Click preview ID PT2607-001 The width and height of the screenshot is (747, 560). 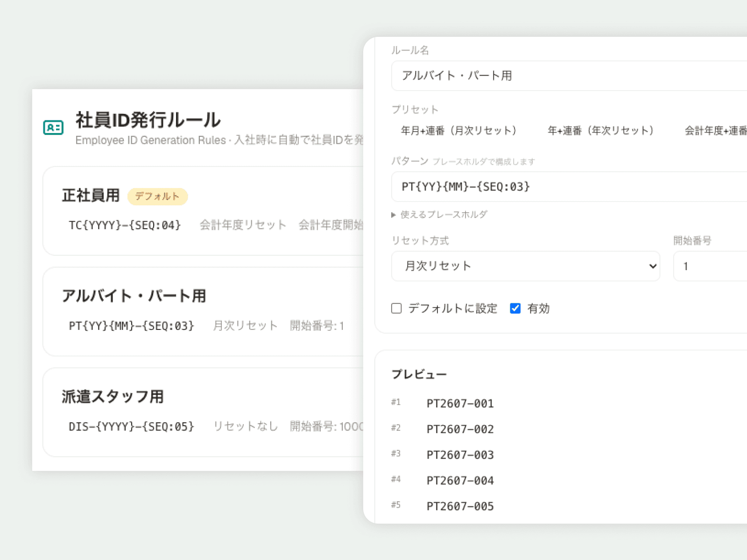[x=460, y=404]
